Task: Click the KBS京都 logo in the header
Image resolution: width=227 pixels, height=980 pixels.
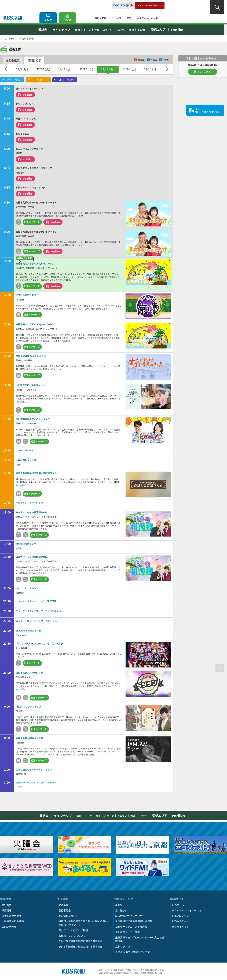Action: pos(13,17)
